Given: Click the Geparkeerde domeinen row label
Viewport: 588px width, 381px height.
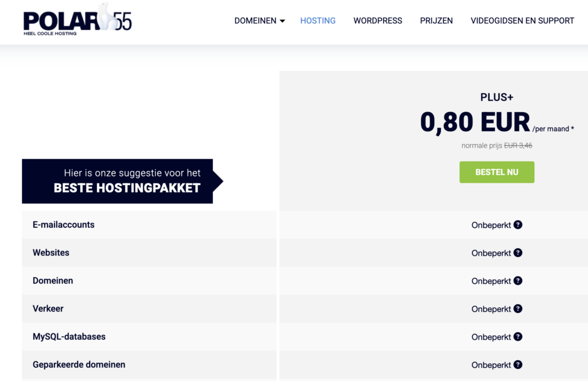Looking at the screenshot, I should pyautogui.click(x=79, y=365).
